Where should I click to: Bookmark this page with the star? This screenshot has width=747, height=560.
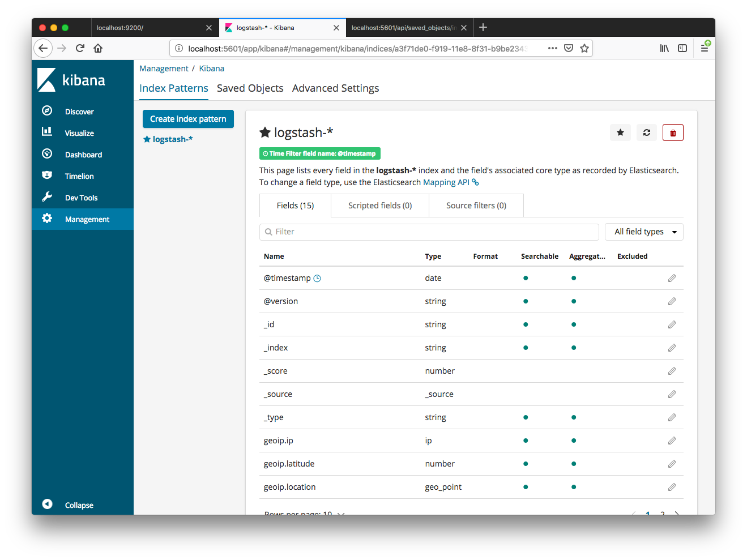pos(584,48)
